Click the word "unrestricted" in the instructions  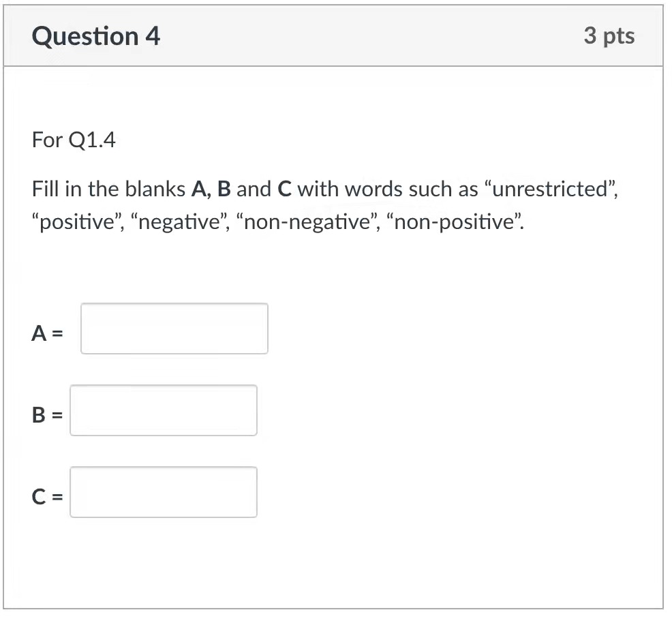[x=548, y=189]
